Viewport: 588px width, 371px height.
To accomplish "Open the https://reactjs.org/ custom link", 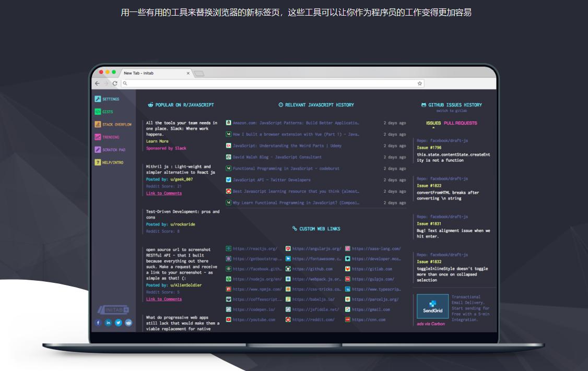I will click(x=255, y=249).
